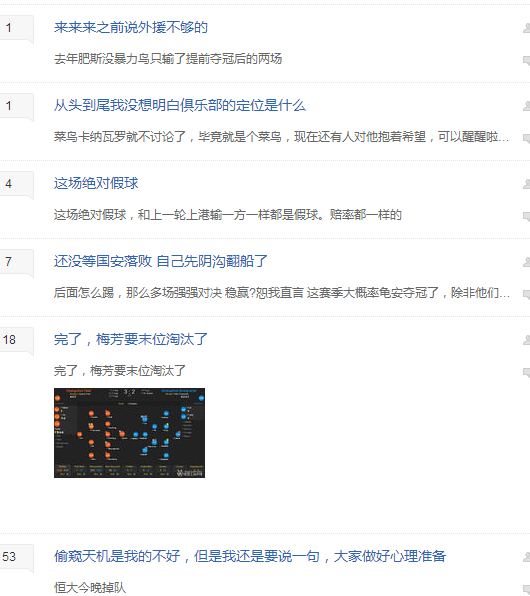The image size is (530, 596).
Task: Click author icon beside 还没等国安落败 thread
Action: click(527, 262)
